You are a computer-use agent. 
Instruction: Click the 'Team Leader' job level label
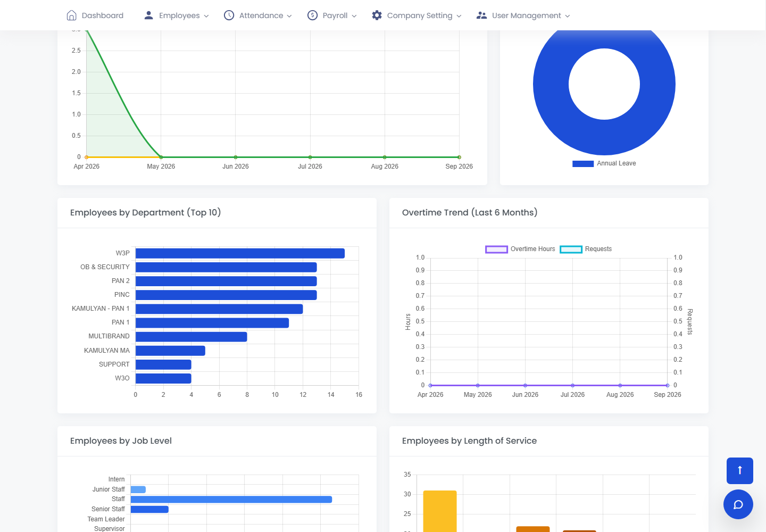point(106,519)
